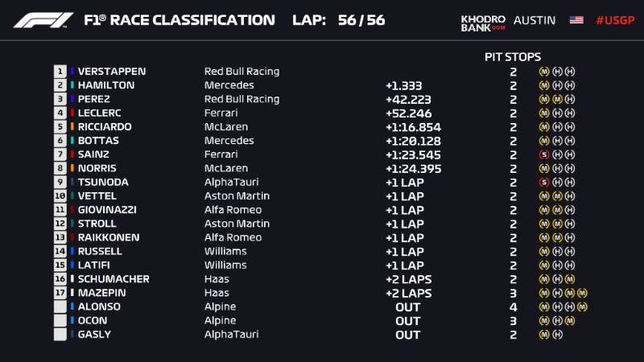This screenshot has height=362, width=644.
Task: Click the AUSTIN location label
Action: [x=534, y=20]
